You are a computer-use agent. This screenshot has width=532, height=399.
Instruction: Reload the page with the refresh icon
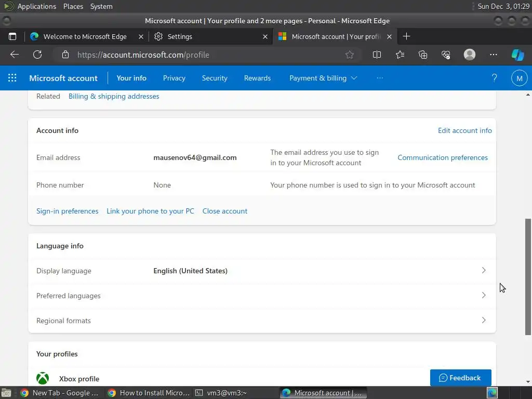(37, 55)
